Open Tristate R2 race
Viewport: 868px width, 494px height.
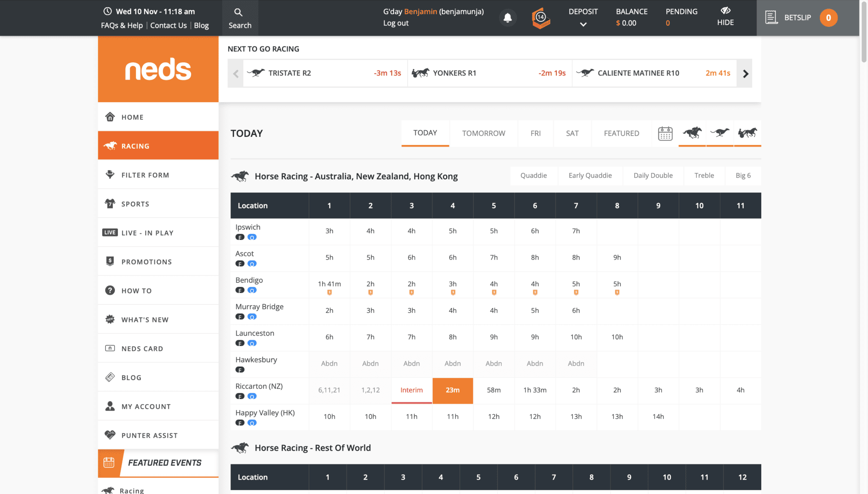click(325, 73)
